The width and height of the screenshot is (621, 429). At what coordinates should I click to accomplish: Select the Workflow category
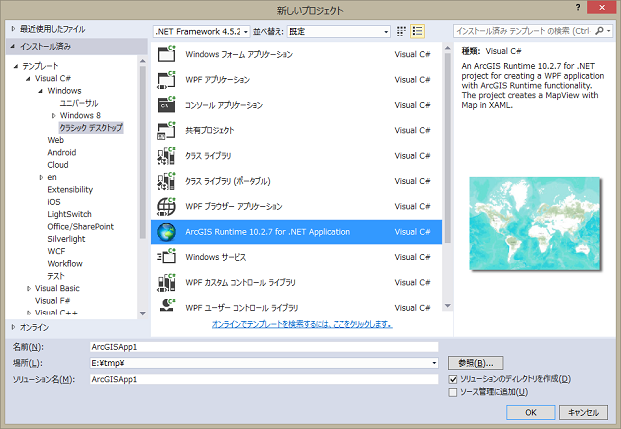65,263
